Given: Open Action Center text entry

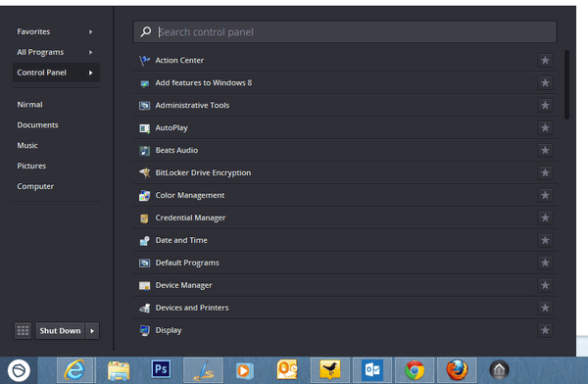Looking at the screenshot, I should 179,61.
